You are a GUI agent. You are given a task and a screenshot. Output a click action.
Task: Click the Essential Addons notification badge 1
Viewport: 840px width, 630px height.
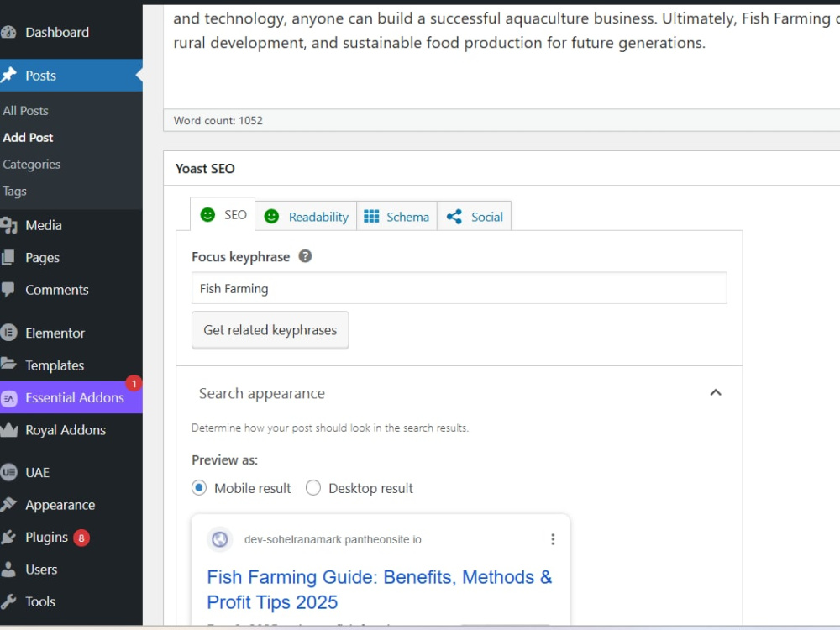click(134, 384)
